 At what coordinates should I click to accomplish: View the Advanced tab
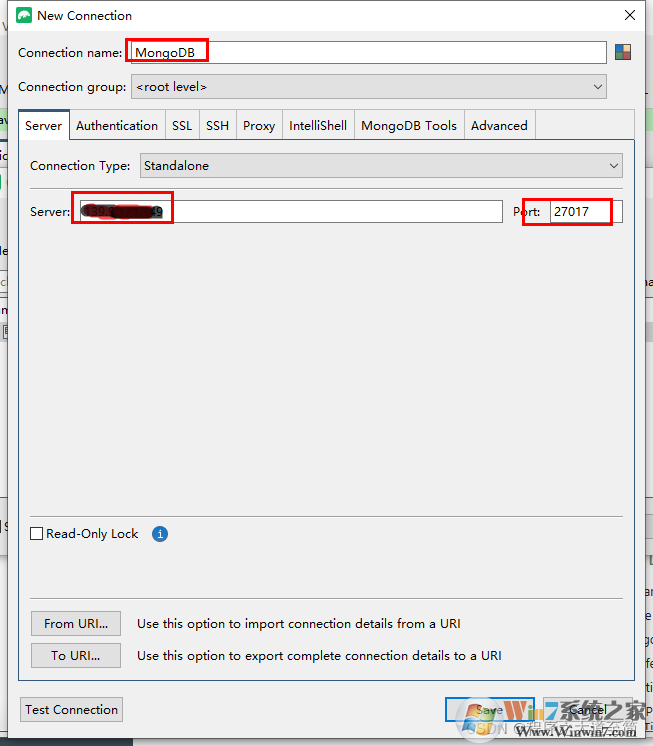(499, 126)
